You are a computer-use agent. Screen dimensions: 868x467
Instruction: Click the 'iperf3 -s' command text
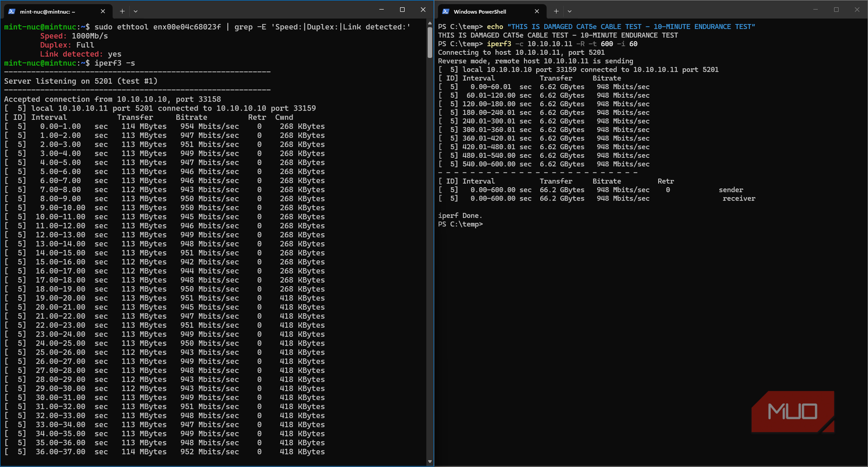pos(115,63)
